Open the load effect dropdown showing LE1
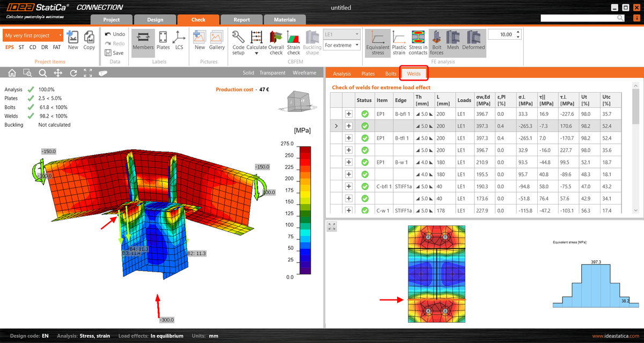Image resolution: width=644 pixels, height=343 pixels. 341,33
